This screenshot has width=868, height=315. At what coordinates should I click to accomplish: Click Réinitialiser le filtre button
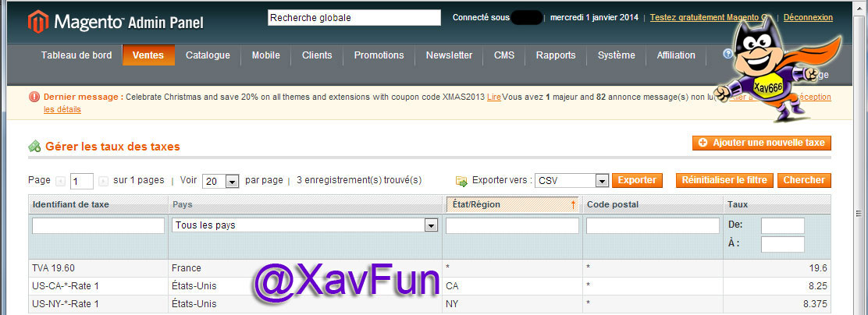coord(724,180)
